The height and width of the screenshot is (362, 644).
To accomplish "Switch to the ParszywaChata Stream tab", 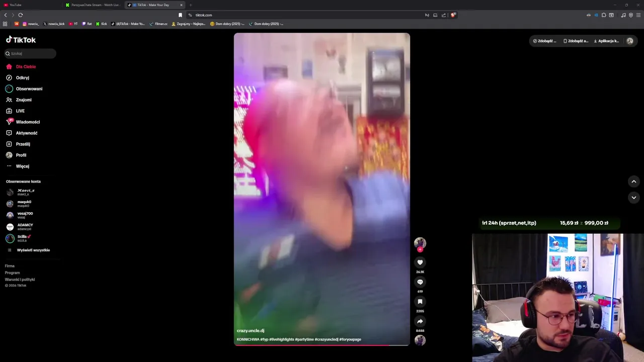I will 93,5.
